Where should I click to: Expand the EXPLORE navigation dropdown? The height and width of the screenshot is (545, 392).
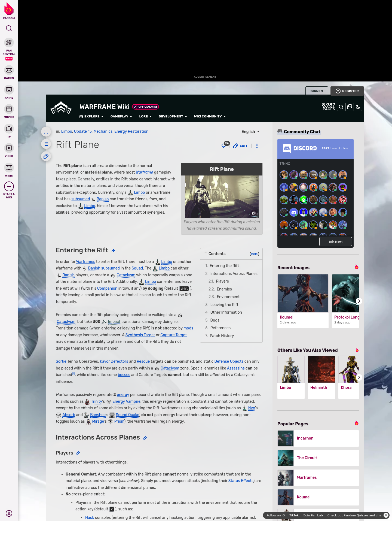[91, 116]
